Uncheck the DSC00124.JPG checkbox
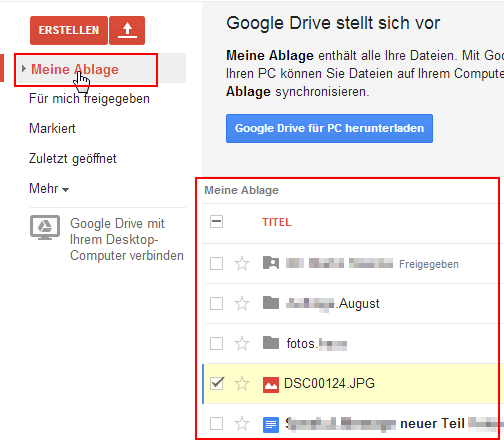 coord(217,383)
